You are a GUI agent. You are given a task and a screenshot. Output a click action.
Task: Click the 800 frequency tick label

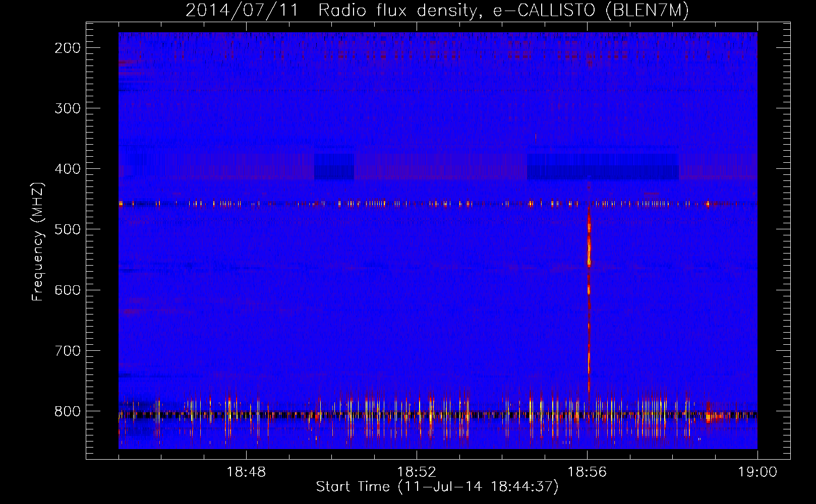tap(68, 411)
